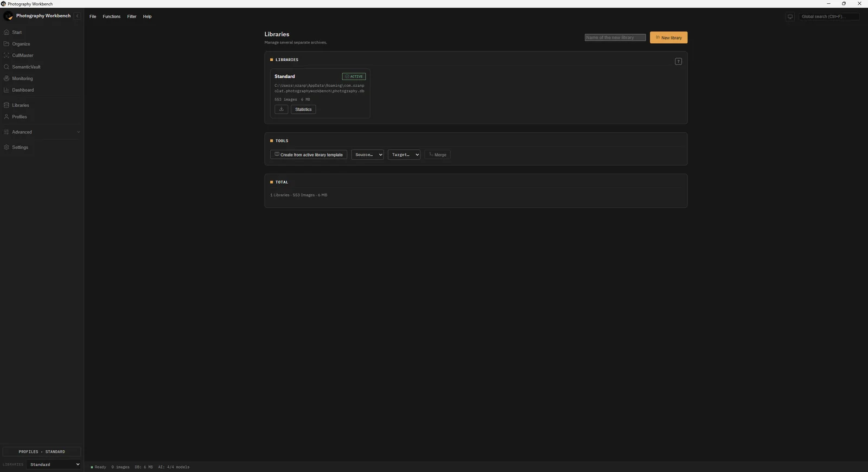Open the Functions menu
Screen dimensions: 868x472
pos(112,17)
